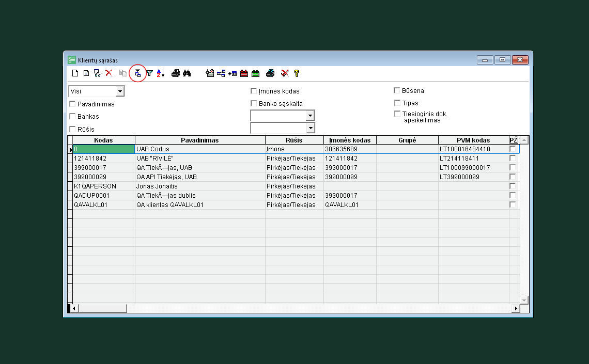Open help with the yellow question mark
The image size is (589, 364).
[x=297, y=73]
